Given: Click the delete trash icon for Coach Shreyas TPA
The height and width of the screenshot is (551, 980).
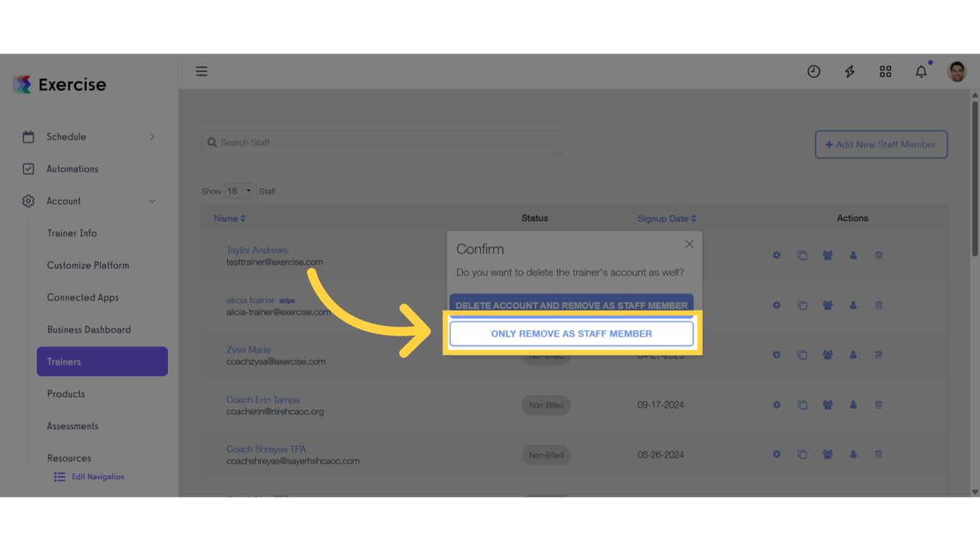Looking at the screenshot, I should 878,453.
